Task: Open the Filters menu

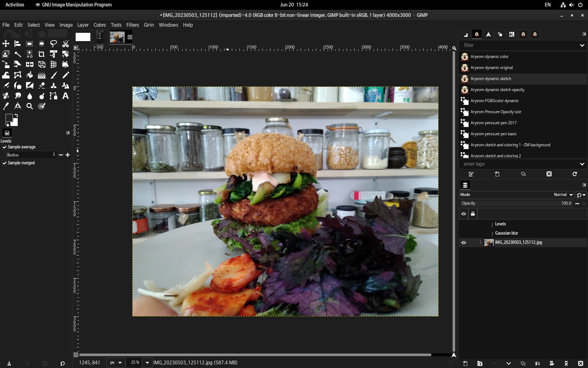Action: pyautogui.click(x=132, y=25)
